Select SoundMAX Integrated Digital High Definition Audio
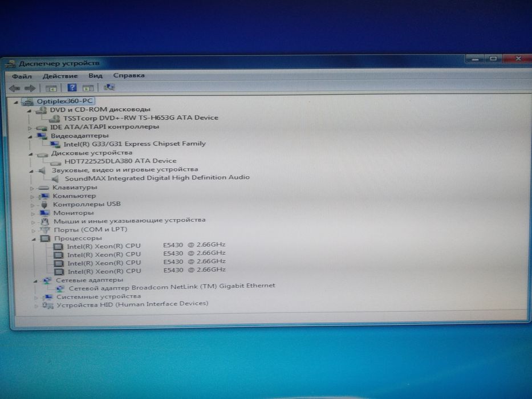The width and height of the screenshot is (532, 399). (157, 177)
